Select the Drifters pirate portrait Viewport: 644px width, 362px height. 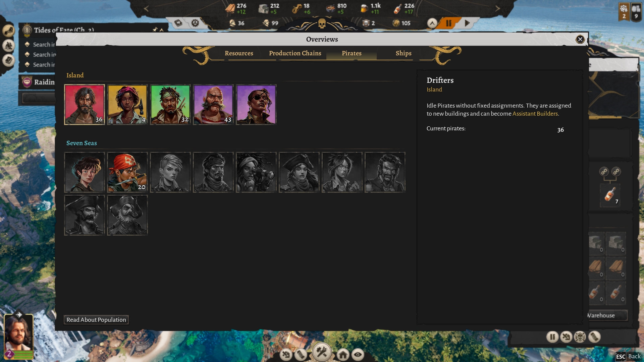pyautogui.click(x=85, y=105)
